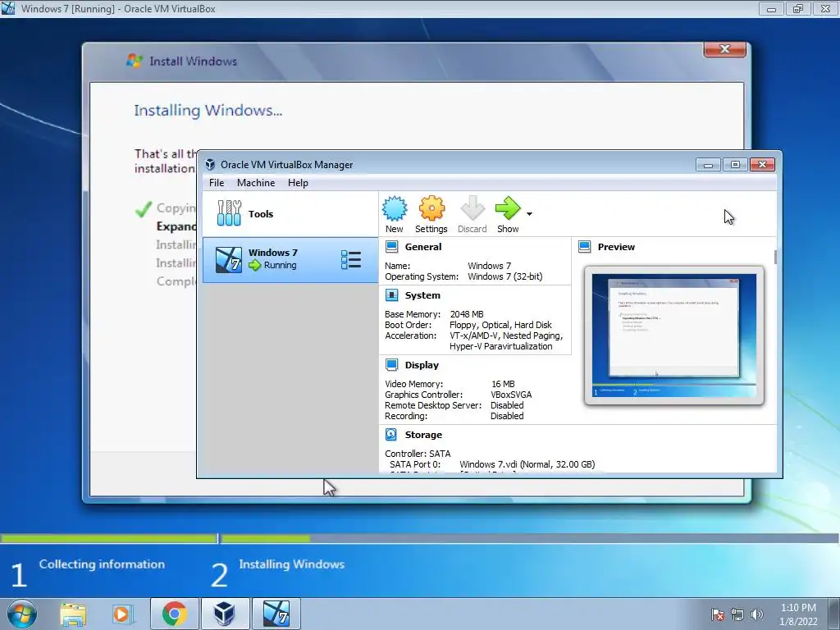Maximize the VirtualBox Manager window
This screenshot has width=840, height=630.
pyautogui.click(x=735, y=164)
